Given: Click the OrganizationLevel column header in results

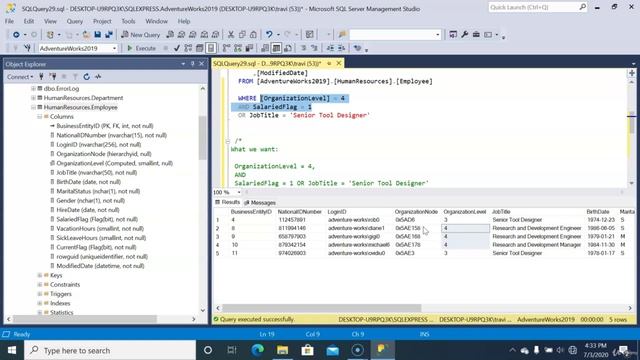Looking at the screenshot, I should click(465, 212).
